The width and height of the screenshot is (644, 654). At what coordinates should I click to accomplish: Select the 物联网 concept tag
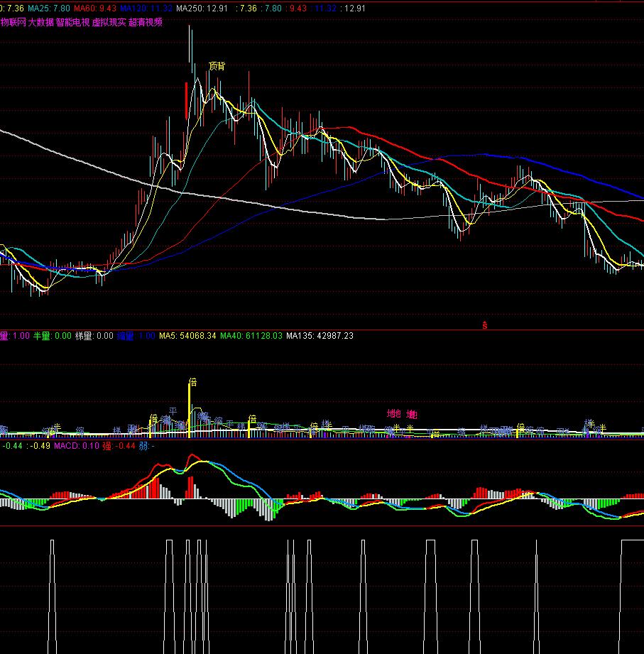(x=12, y=22)
